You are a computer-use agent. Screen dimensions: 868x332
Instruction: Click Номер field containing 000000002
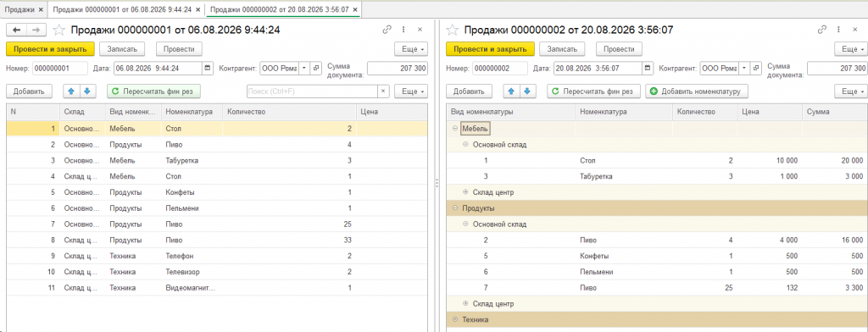(500, 68)
